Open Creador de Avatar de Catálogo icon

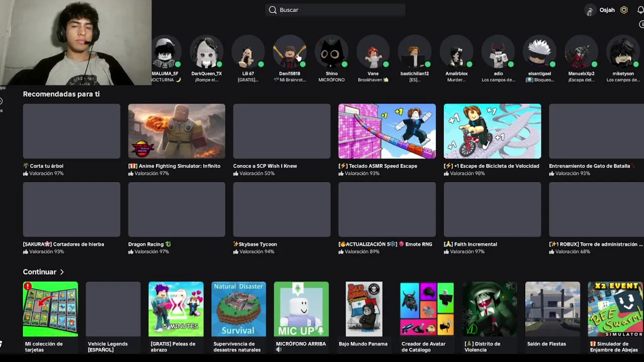tap(427, 309)
